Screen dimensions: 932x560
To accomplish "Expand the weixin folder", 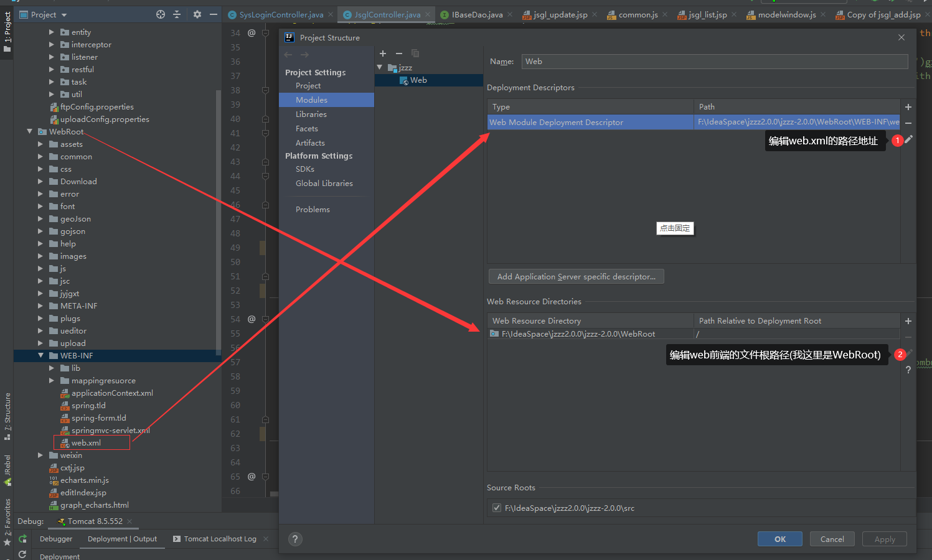I will coord(40,455).
